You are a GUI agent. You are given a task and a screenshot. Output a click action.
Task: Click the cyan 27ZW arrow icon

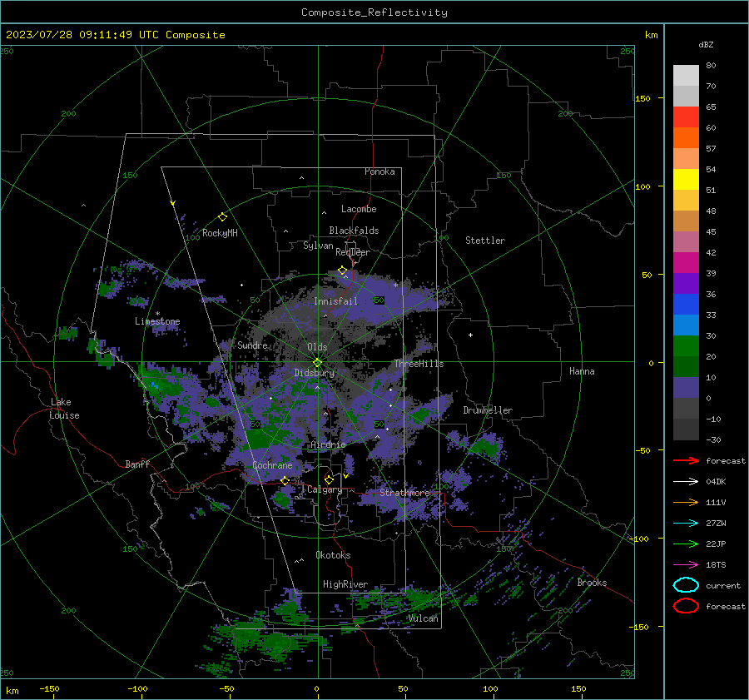pyautogui.click(x=686, y=524)
